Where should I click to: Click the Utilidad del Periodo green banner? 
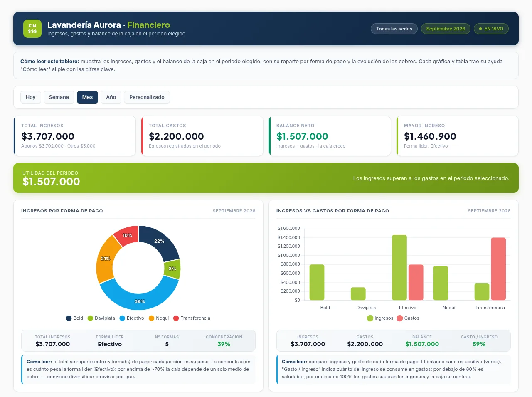point(266,178)
